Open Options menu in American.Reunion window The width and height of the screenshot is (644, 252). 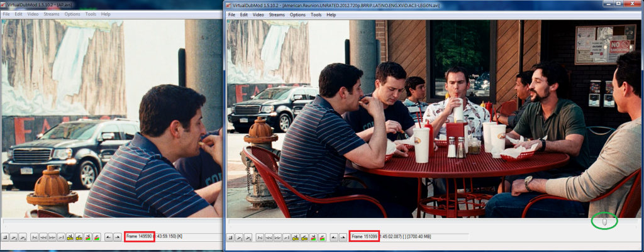click(297, 15)
